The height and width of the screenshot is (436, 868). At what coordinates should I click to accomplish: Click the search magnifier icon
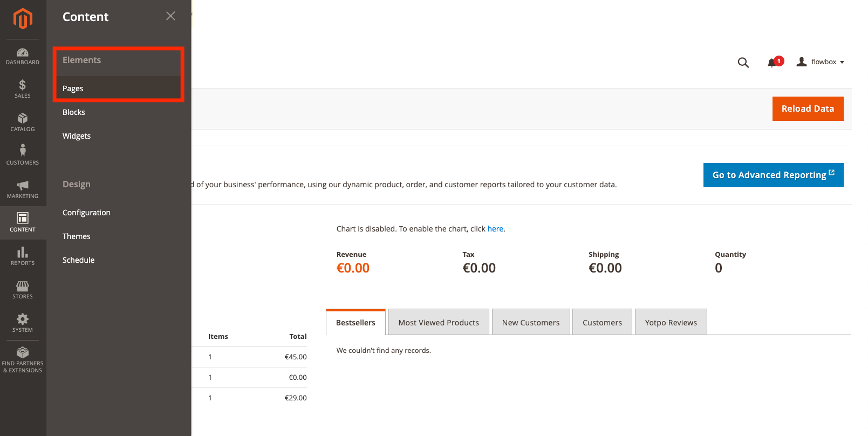[743, 63]
